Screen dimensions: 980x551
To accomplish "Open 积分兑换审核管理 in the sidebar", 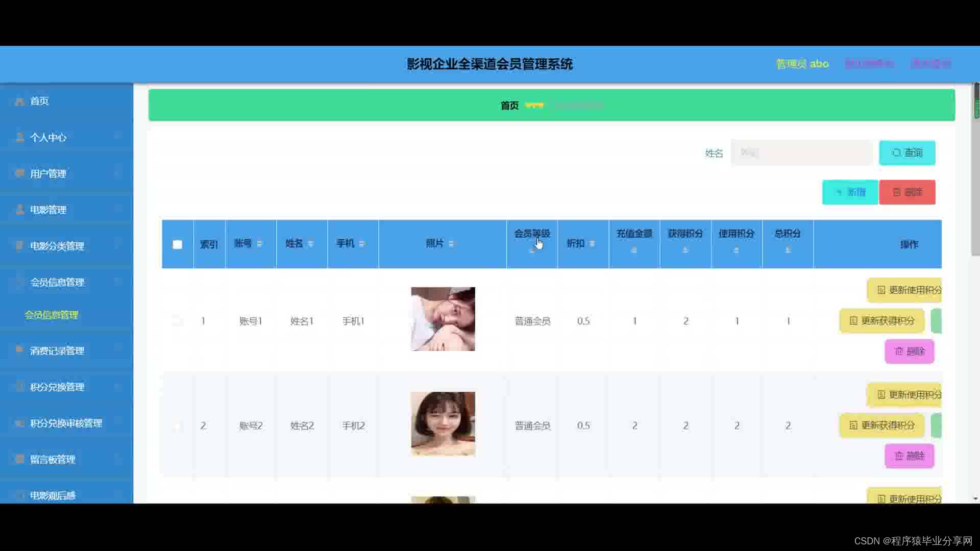I will pyautogui.click(x=66, y=423).
